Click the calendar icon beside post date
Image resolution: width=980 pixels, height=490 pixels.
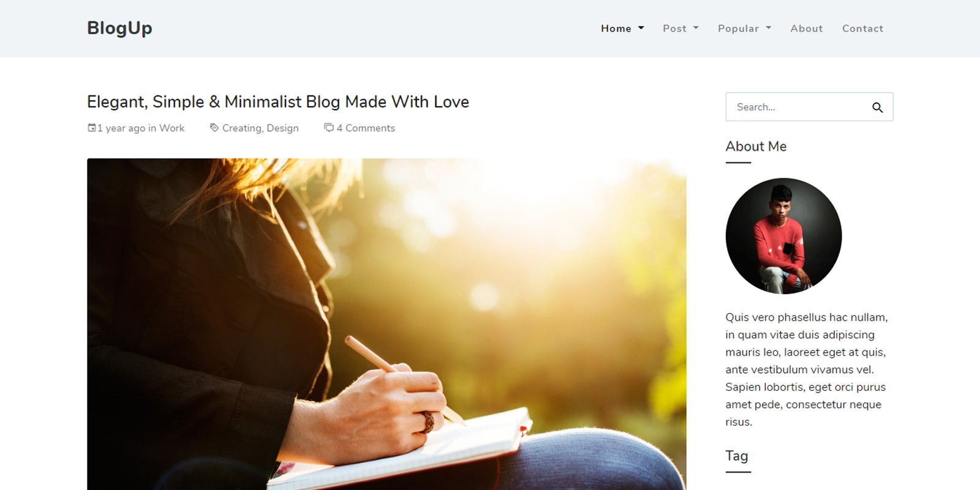coord(92,127)
